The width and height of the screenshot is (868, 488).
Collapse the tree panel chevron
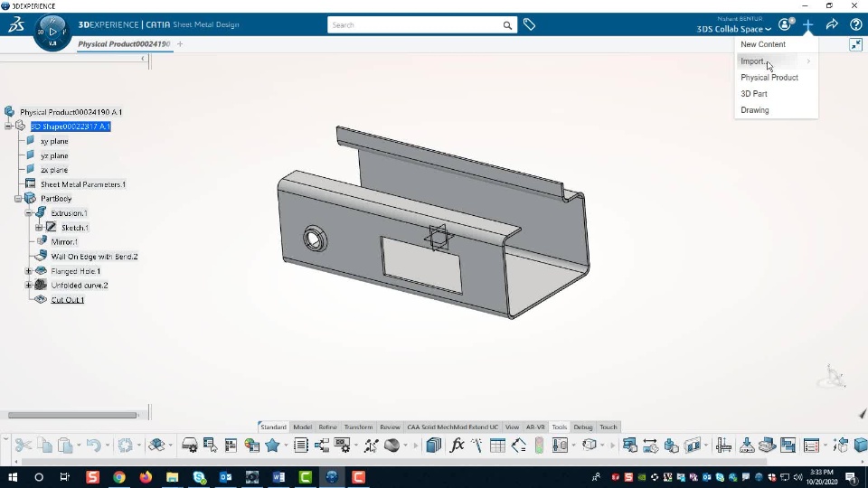[x=143, y=58]
